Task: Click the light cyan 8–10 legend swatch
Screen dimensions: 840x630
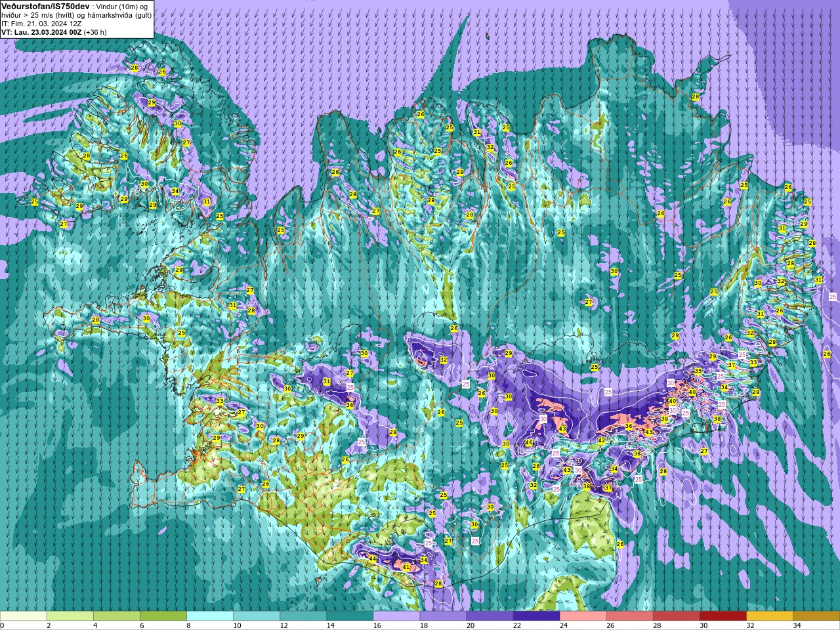Action: coord(210,616)
